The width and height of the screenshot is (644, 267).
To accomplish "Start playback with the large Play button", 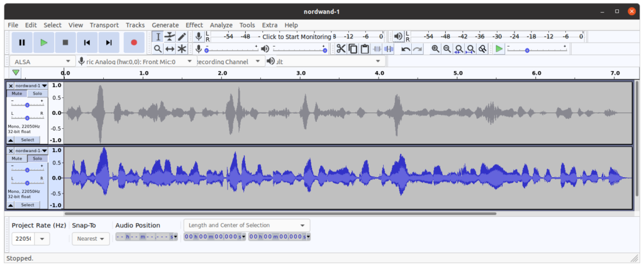I will [43, 42].
